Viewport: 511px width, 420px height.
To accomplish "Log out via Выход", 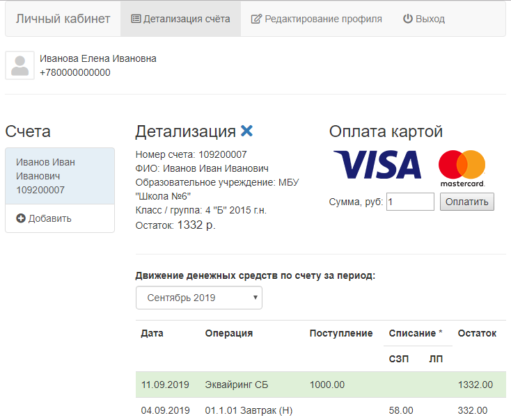I will 424,19.
